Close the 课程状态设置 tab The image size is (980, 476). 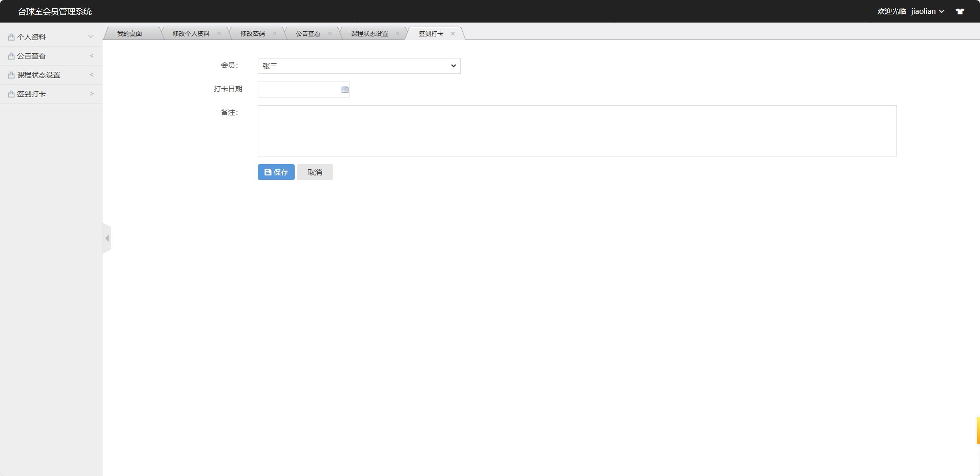(x=397, y=33)
